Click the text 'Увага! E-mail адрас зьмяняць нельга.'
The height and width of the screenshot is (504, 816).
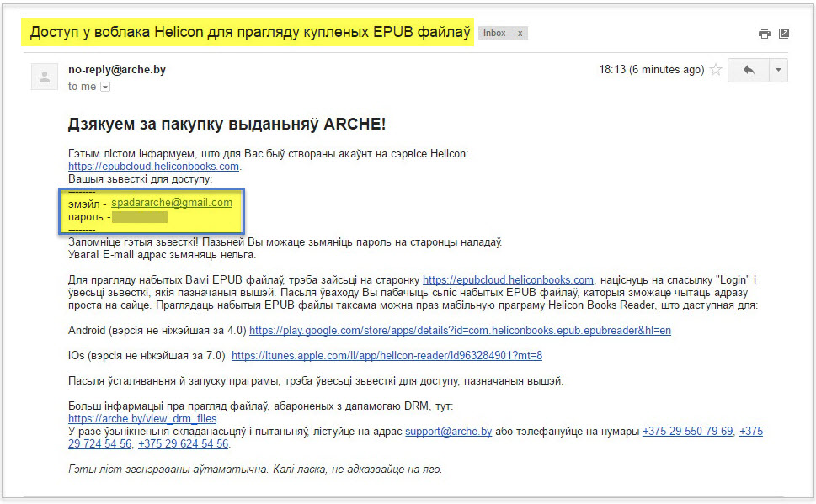[x=162, y=255]
